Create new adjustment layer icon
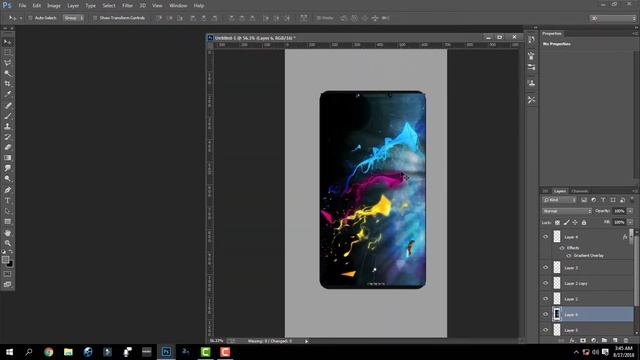 593,340
